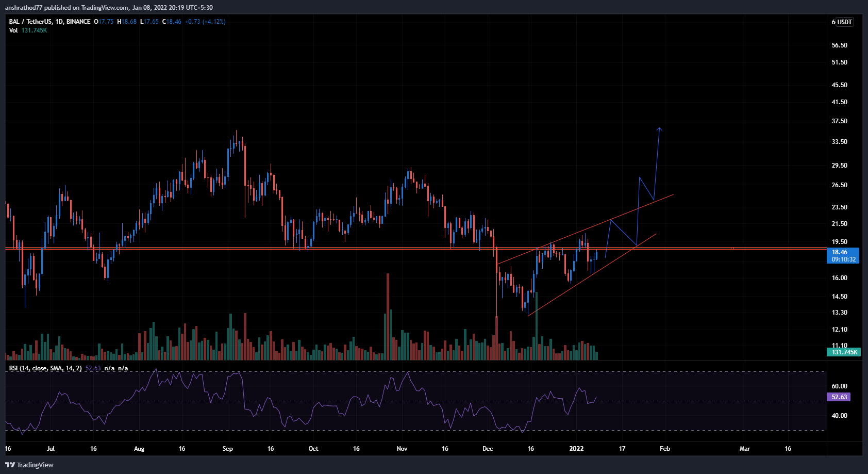The image size is (868, 474).
Task: Click the Feb label on time axis
Action: pos(665,449)
